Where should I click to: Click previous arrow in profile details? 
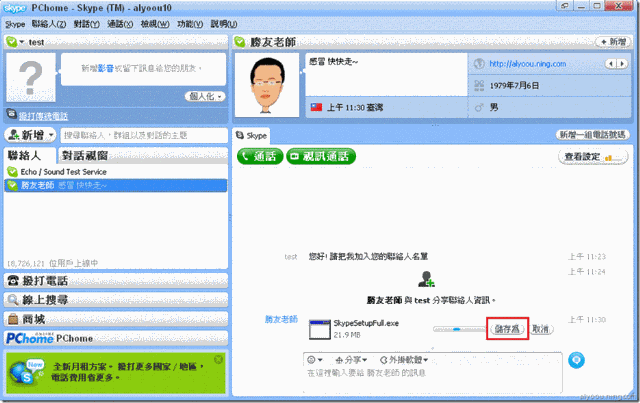click(x=611, y=64)
